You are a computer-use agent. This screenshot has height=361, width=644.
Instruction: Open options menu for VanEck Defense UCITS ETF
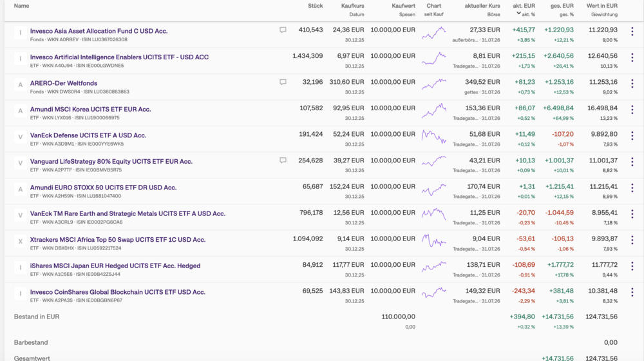632,135
